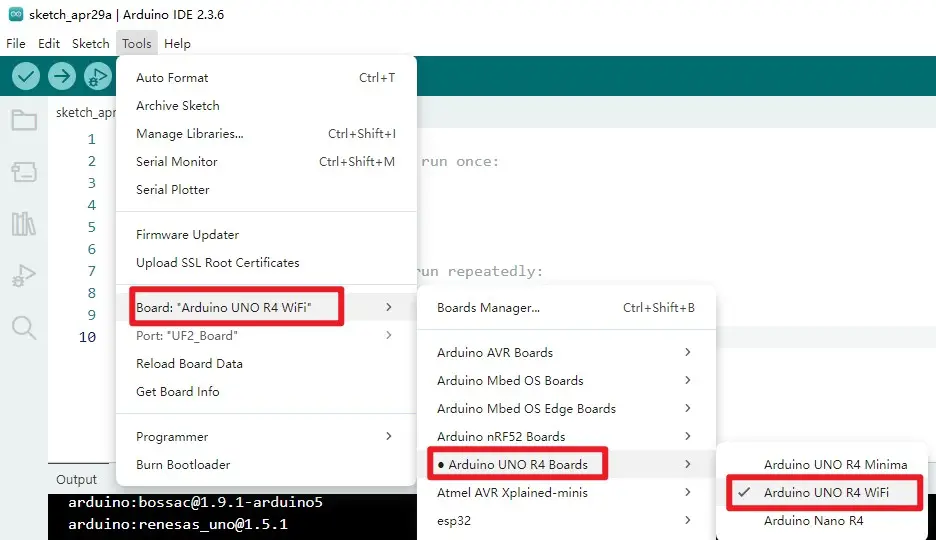The width and height of the screenshot is (936, 540).
Task: Open Manage Libraries... entry
Action: (266, 134)
